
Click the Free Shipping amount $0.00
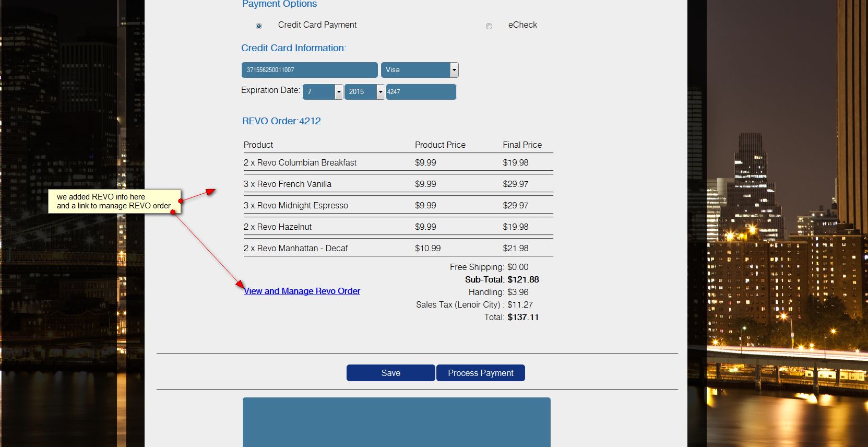[518, 267]
